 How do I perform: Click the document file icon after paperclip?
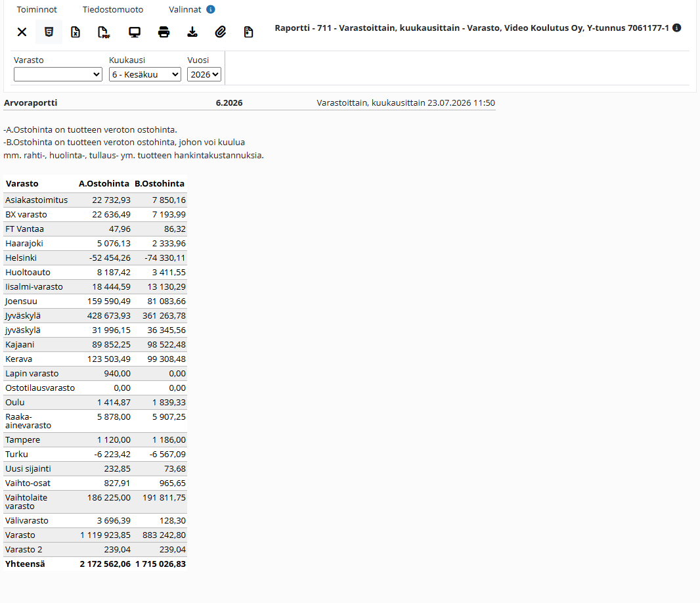pos(249,32)
